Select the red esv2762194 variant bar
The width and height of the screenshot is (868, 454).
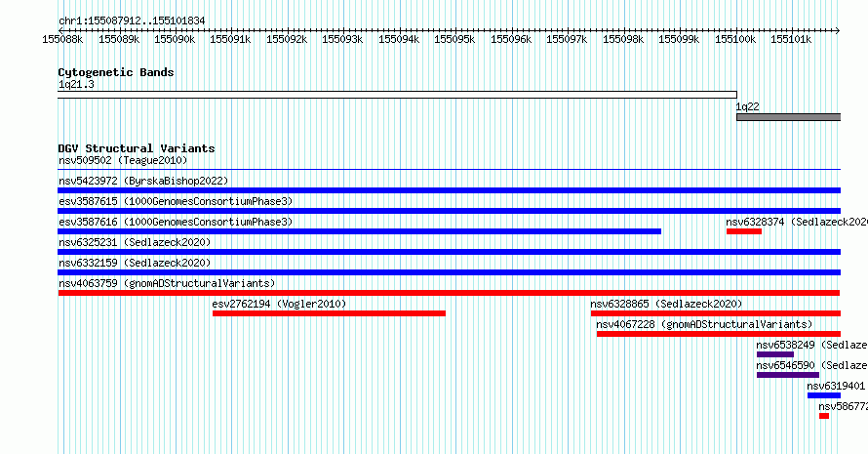click(329, 313)
